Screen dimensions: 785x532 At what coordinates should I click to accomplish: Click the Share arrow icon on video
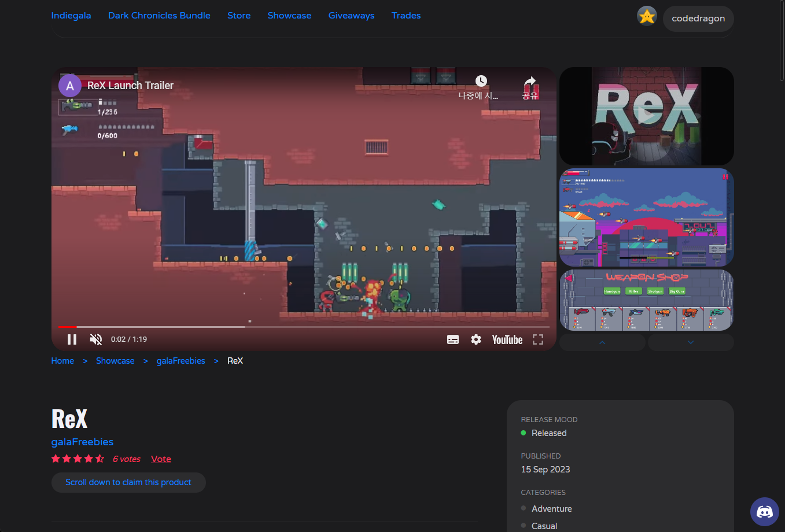tap(530, 81)
